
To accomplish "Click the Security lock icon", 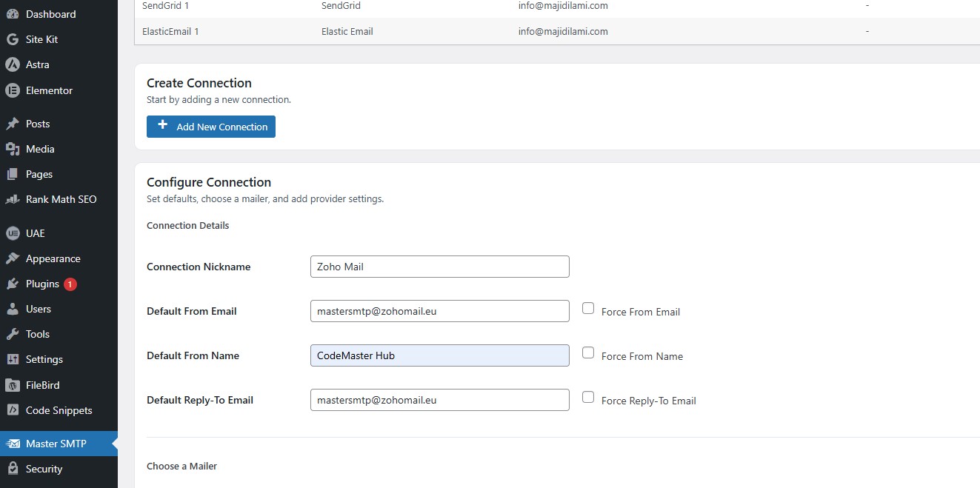I will (13, 469).
